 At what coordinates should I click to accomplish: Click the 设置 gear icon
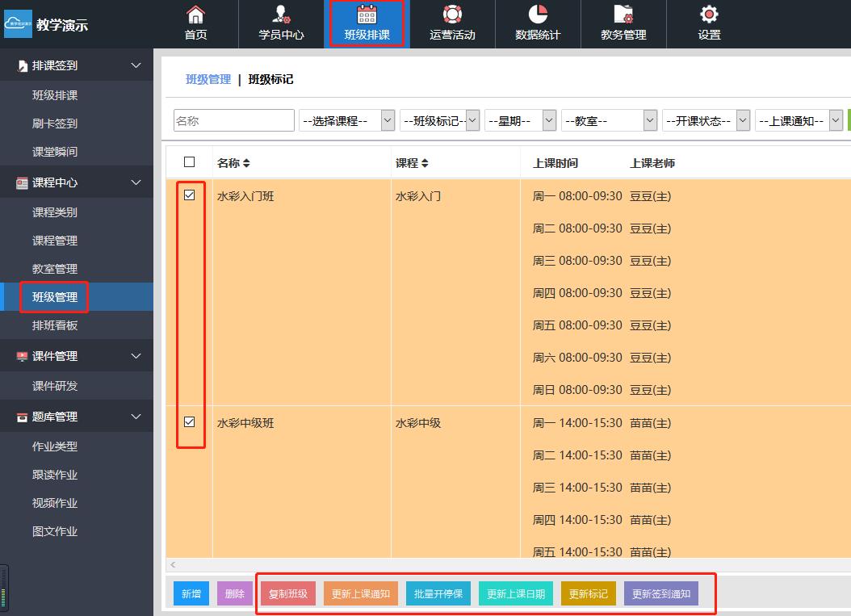[709, 15]
